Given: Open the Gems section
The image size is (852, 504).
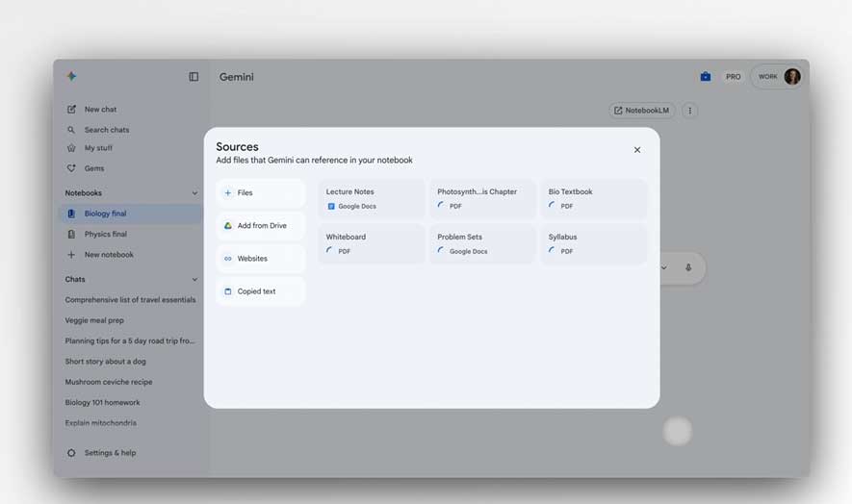Looking at the screenshot, I should [93, 168].
